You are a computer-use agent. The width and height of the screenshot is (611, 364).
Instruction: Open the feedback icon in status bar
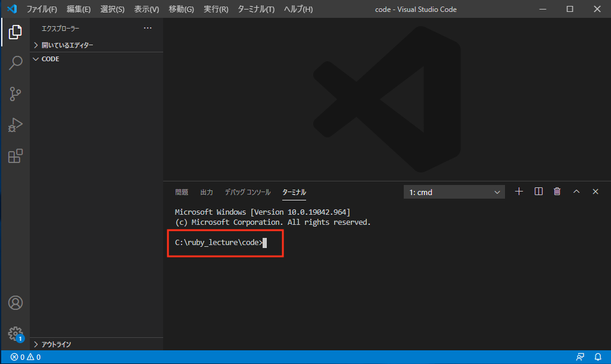pyautogui.click(x=580, y=357)
